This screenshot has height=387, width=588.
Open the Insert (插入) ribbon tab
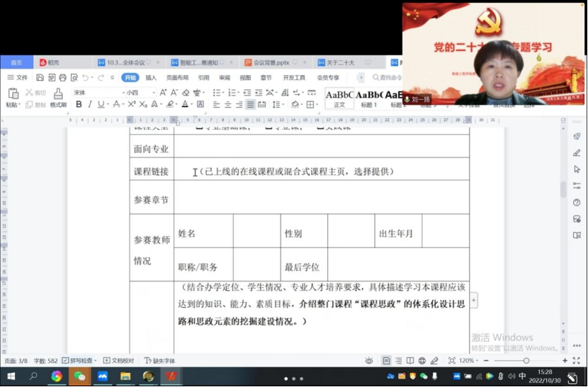(x=151, y=78)
